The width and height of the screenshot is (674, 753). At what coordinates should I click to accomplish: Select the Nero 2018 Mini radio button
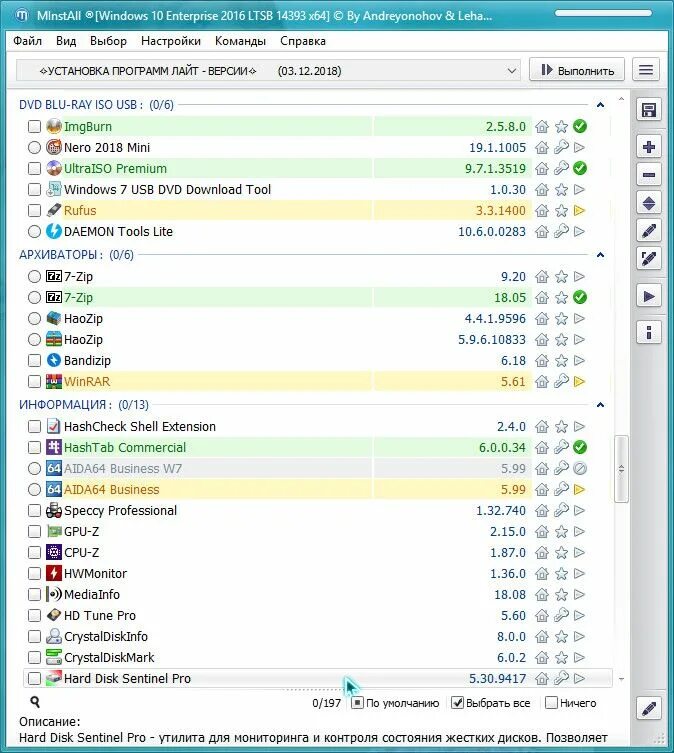click(x=34, y=147)
